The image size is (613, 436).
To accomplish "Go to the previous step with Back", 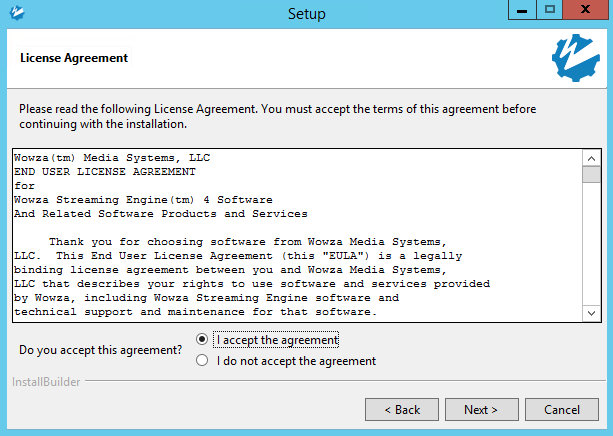I will pos(401,410).
